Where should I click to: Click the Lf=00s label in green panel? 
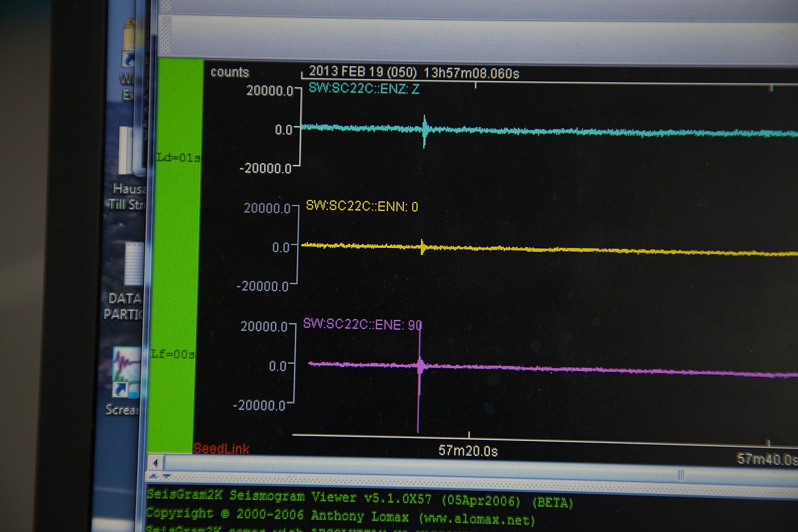click(x=173, y=354)
